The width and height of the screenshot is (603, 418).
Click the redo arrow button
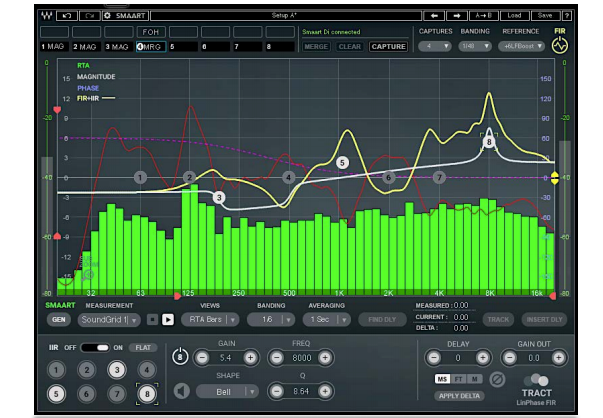point(90,15)
